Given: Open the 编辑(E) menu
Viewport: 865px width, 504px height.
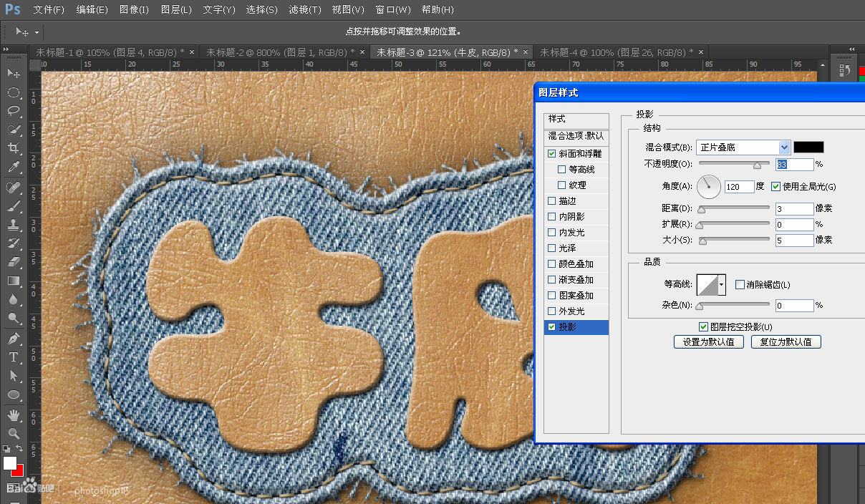Looking at the screenshot, I should [92, 10].
